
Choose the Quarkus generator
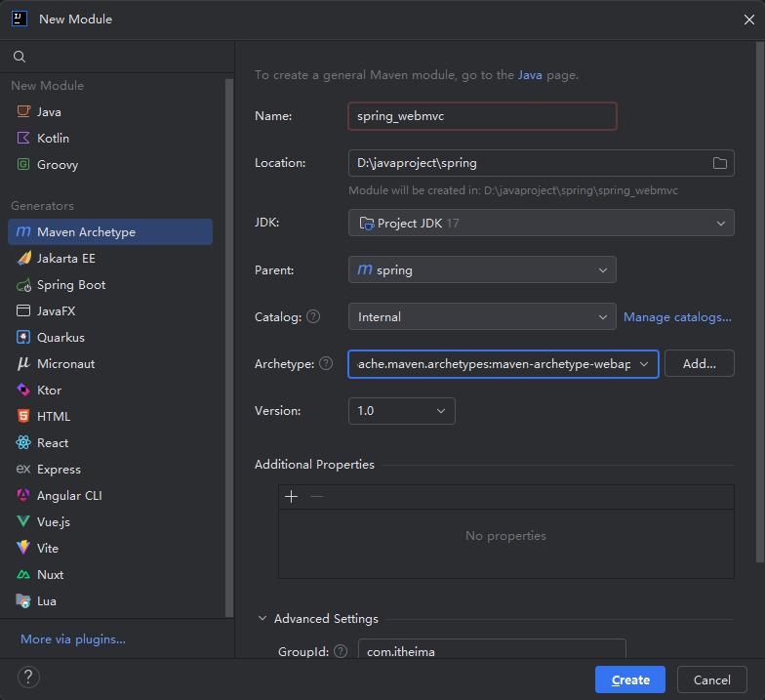(x=110, y=338)
